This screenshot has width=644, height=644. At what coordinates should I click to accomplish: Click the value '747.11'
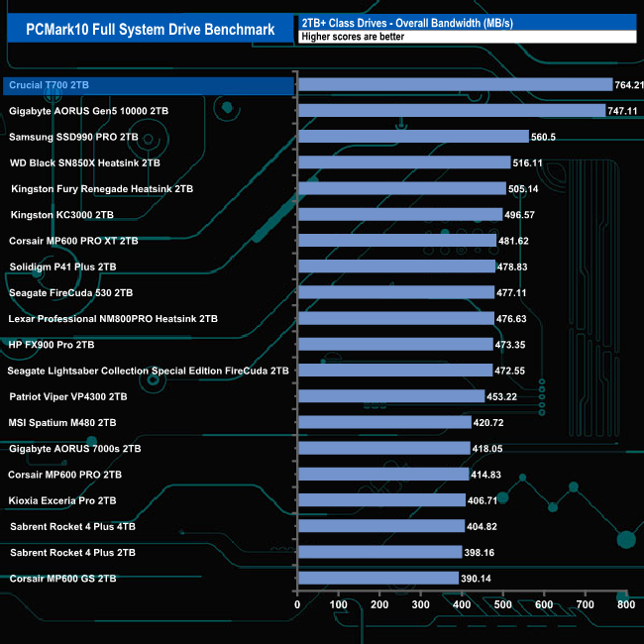(622, 111)
